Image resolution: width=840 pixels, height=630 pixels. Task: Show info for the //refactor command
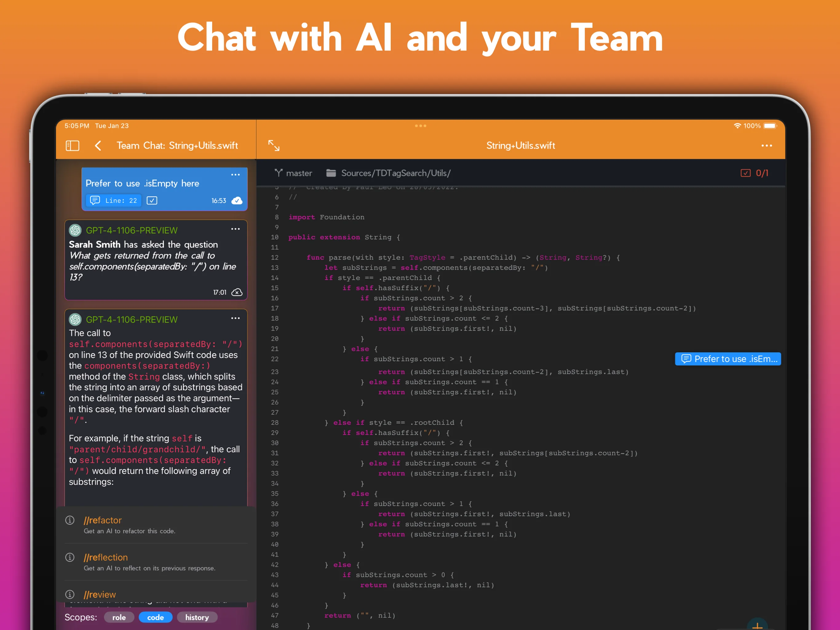click(x=70, y=520)
